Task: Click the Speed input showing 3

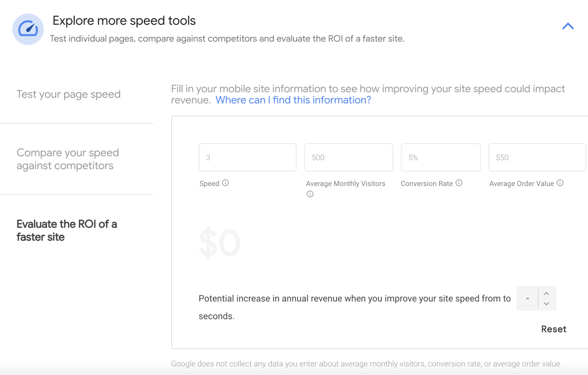Action: tap(247, 157)
